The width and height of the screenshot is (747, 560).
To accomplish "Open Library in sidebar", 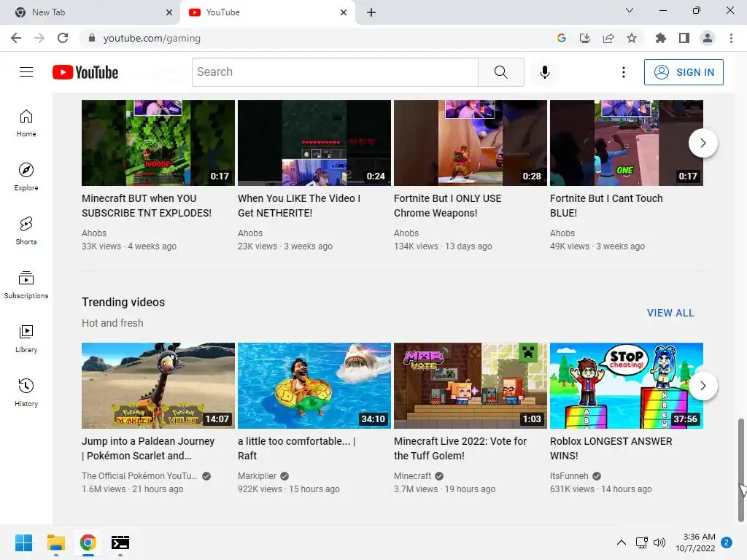I will [26, 338].
